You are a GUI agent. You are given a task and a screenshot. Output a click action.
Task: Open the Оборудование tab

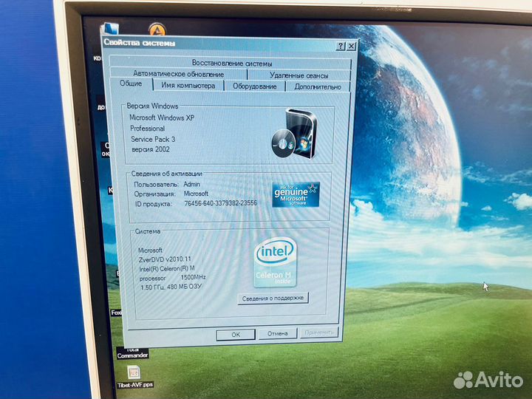click(x=254, y=86)
